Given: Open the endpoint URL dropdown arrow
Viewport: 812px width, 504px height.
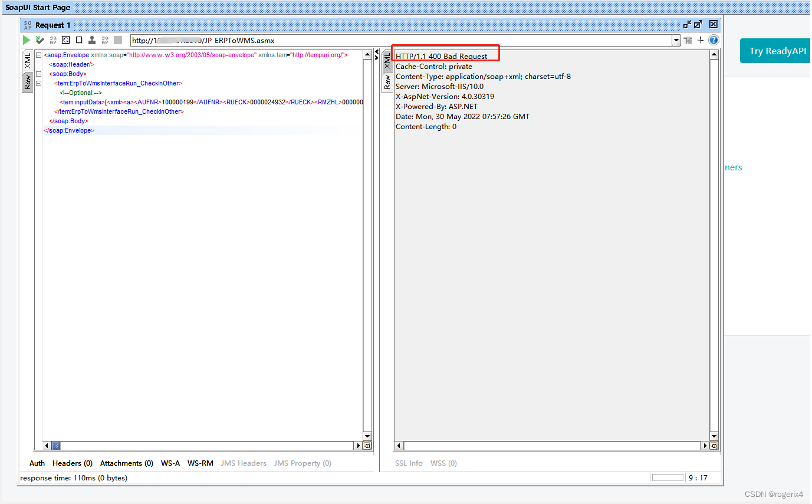Looking at the screenshot, I should click(676, 41).
